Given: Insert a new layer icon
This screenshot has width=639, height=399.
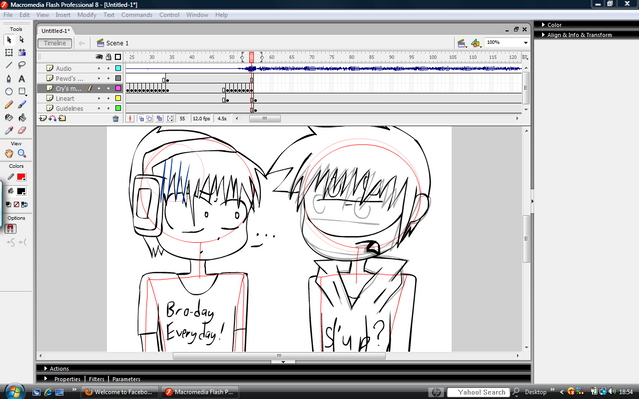Looking at the screenshot, I should pyautogui.click(x=43, y=119).
